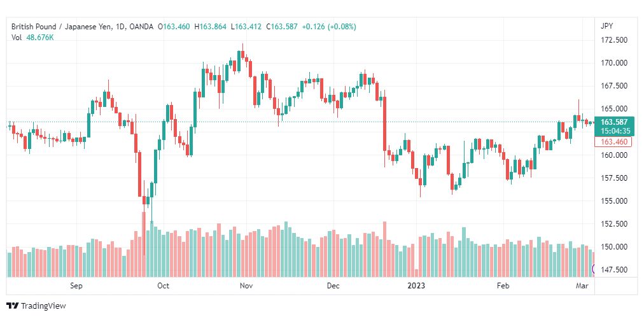Image resolution: width=644 pixels, height=317 pixels.
Task: Click the 155.000 price axis label
Action: [x=613, y=201]
